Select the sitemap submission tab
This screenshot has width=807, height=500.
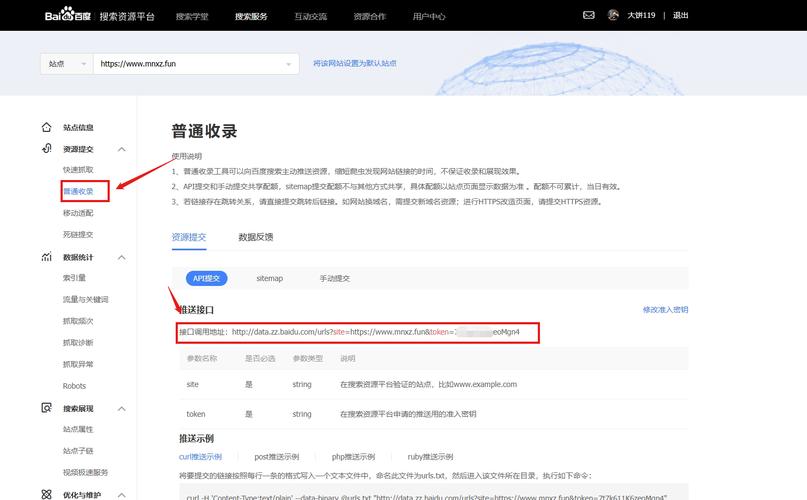(269, 278)
